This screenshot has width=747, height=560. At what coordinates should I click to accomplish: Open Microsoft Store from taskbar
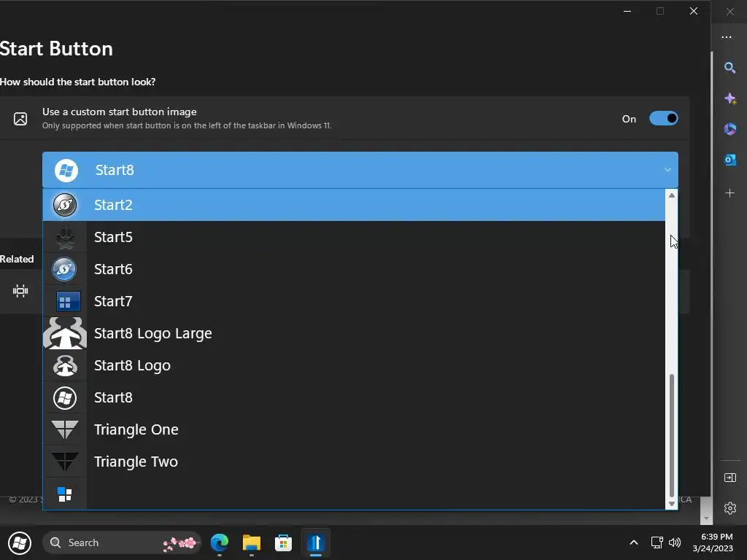[284, 542]
